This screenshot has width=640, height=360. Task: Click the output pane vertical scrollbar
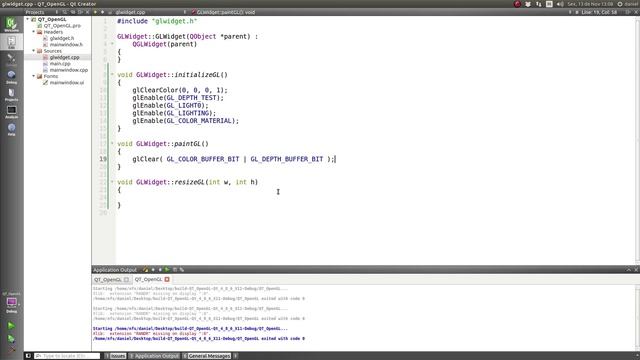[x=638, y=317]
